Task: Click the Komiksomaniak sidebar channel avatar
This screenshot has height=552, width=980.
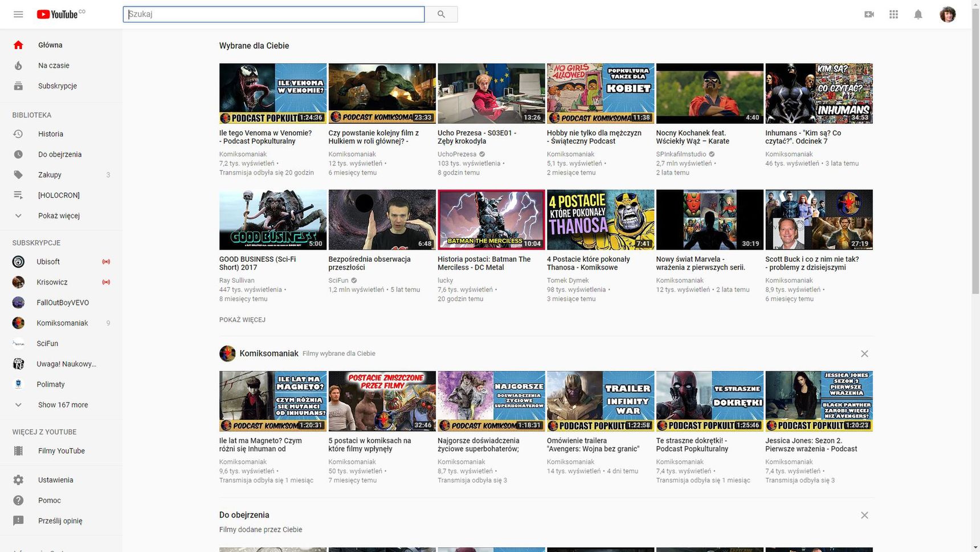Action: (x=18, y=323)
